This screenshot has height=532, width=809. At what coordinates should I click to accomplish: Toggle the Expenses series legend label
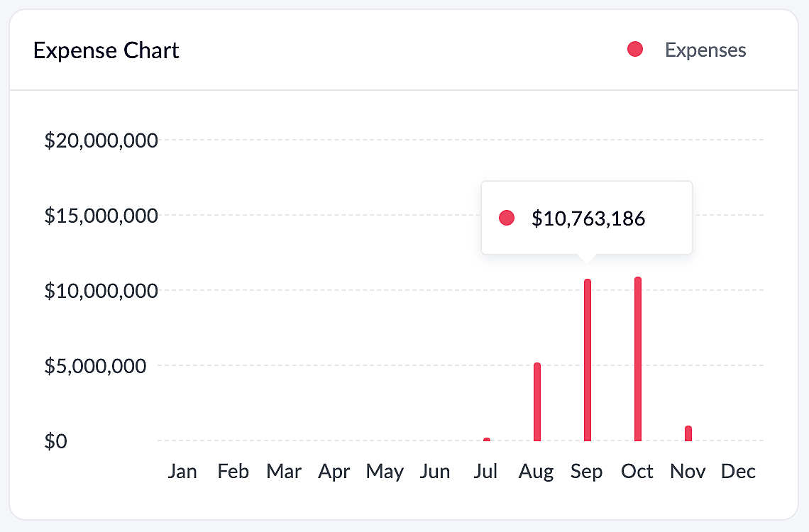click(x=705, y=50)
